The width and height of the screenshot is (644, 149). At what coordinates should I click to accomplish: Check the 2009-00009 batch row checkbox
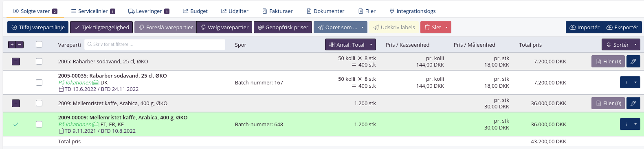[39, 124]
